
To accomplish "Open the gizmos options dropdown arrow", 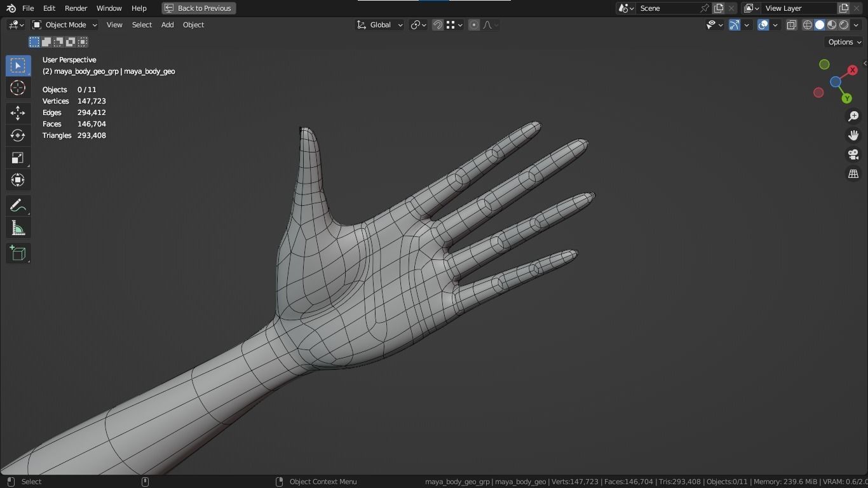I will (747, 25).
